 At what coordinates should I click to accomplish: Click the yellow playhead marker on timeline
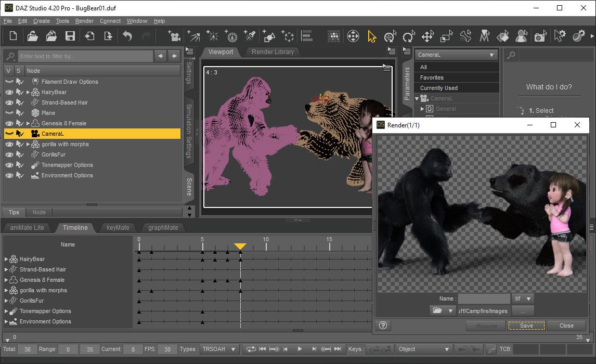click(x=240, y=246)
